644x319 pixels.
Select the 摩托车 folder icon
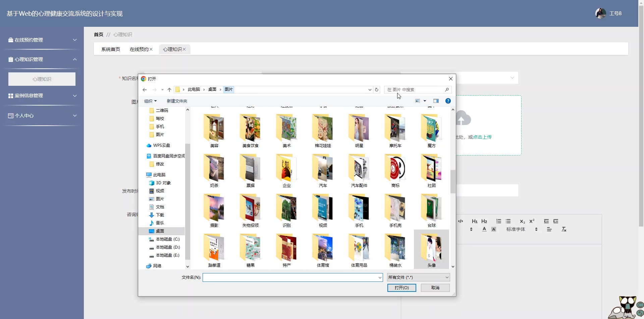click(x=395, y=128)
